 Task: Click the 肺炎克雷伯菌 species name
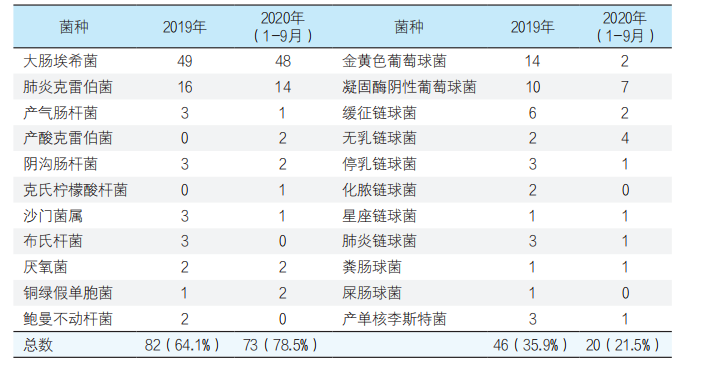pos(68,87)
